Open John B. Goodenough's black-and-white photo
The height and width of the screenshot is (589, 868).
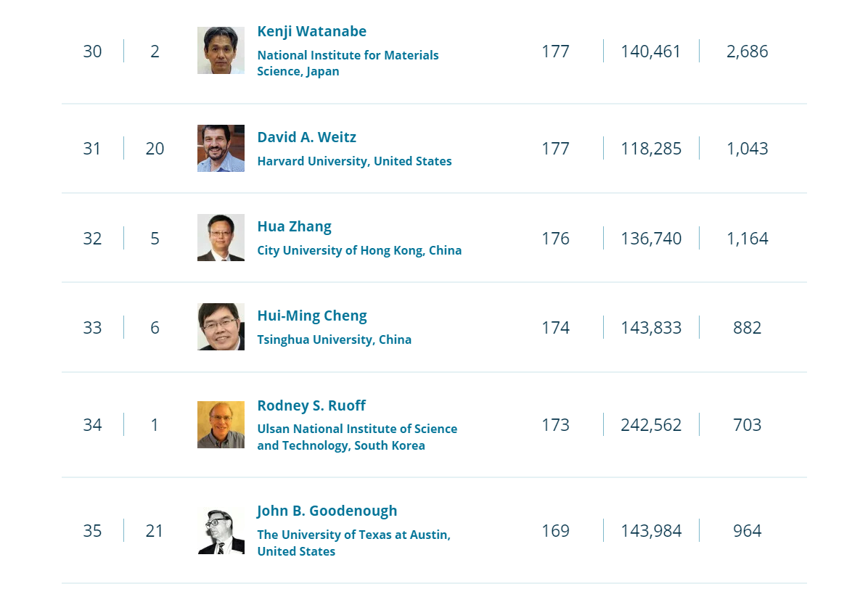click(221, 530)
